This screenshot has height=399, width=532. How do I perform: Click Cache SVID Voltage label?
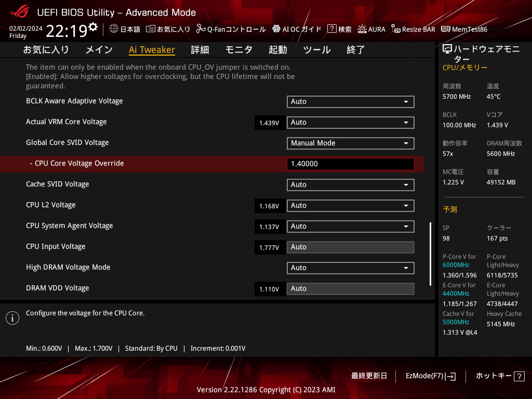57,184
